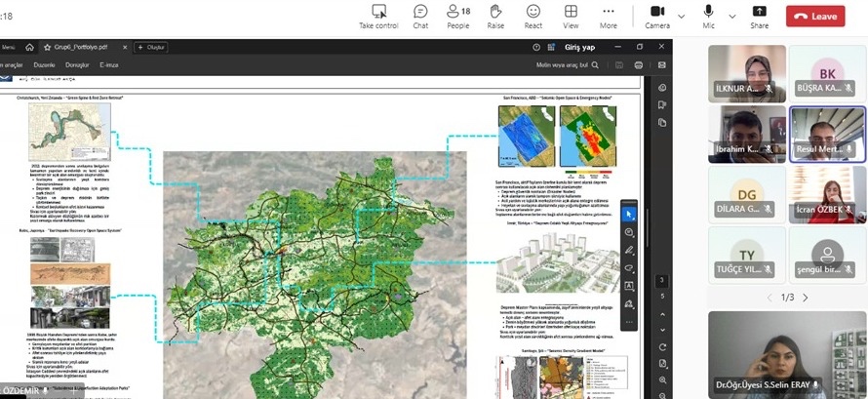Image resolution: width=868 pixels, height=399 pixels.
Task: Show the People participants list
Action: pos(457,16)
